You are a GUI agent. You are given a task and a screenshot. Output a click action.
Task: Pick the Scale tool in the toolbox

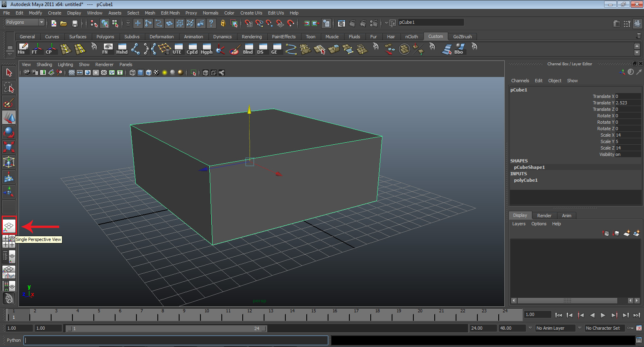coord(9,147)
